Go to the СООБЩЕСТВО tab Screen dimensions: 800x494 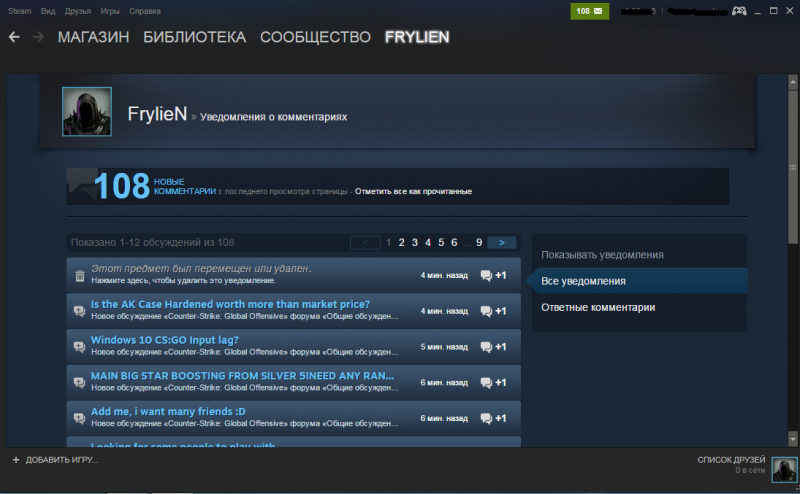(x=315, y=37)
